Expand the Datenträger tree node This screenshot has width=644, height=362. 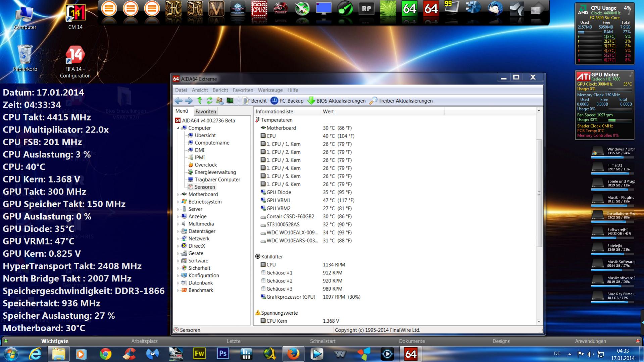click(x=179, y=231)
